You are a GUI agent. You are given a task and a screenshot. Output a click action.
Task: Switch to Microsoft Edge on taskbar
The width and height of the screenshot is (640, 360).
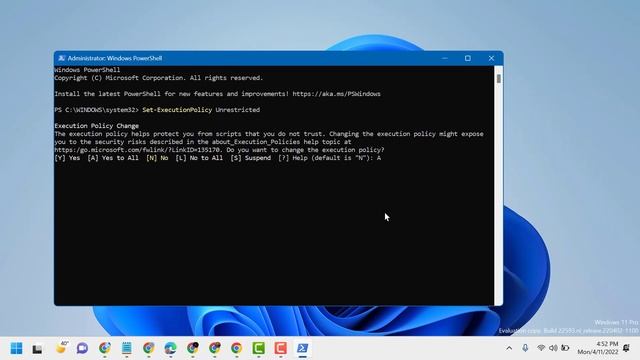click(170, 348)
